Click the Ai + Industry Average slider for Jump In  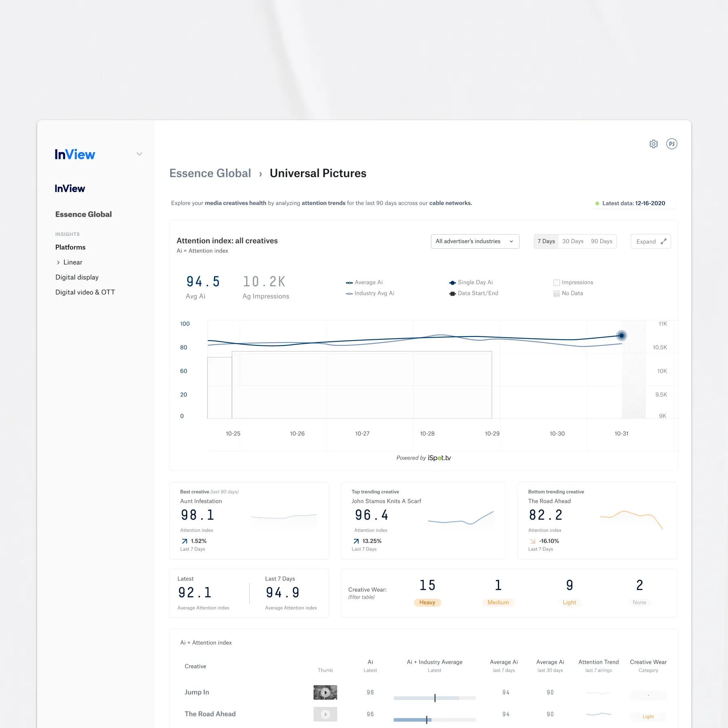tap(435, 698)
